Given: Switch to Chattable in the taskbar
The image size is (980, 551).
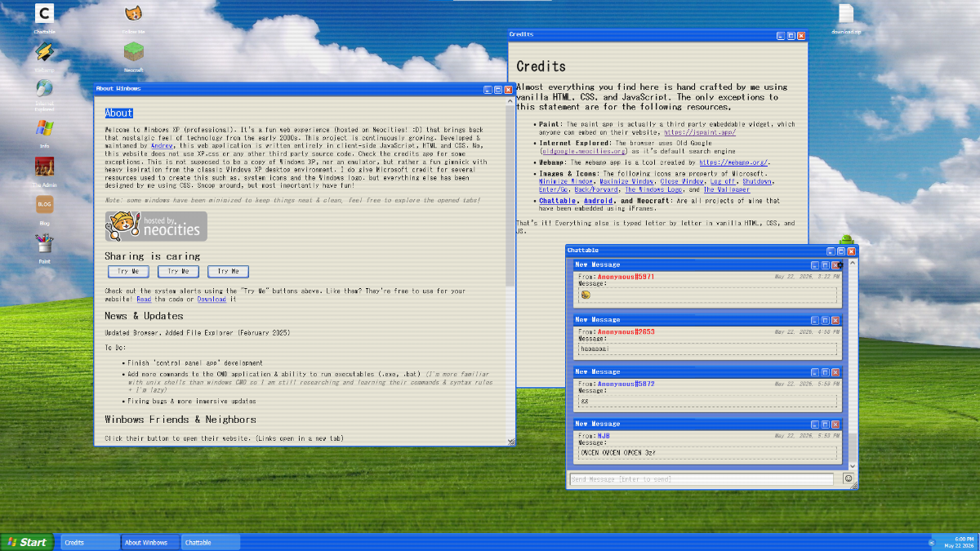Looking at the screenshot, I should point(211,542).
